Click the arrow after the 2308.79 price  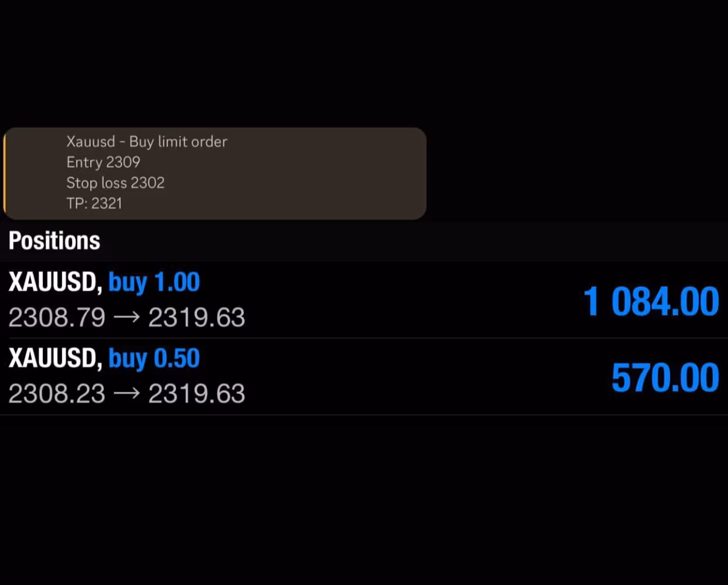127,318
